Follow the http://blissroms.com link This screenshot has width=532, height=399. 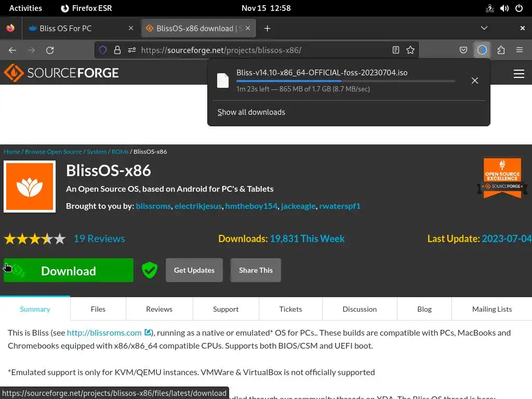point(104,333)
